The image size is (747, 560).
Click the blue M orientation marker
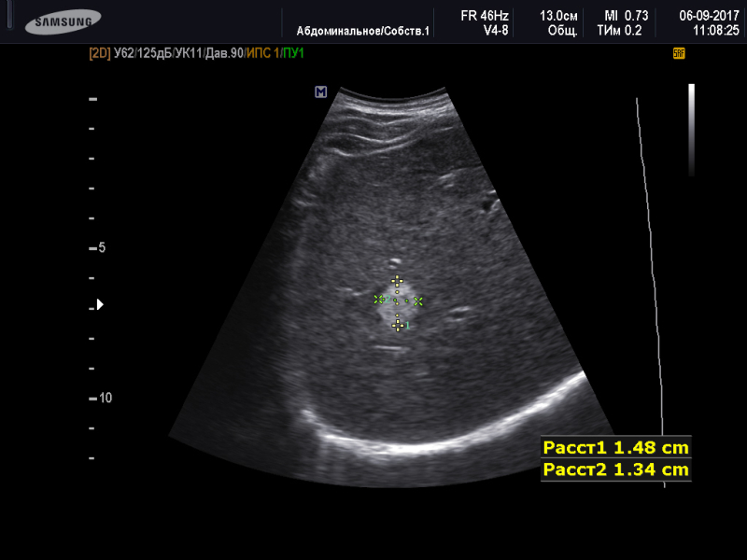coord(321,91)
